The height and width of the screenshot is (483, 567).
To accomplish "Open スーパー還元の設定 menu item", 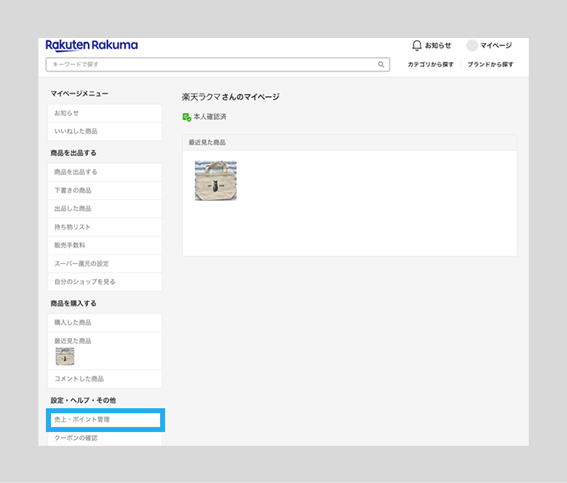I will pos(105,264).
